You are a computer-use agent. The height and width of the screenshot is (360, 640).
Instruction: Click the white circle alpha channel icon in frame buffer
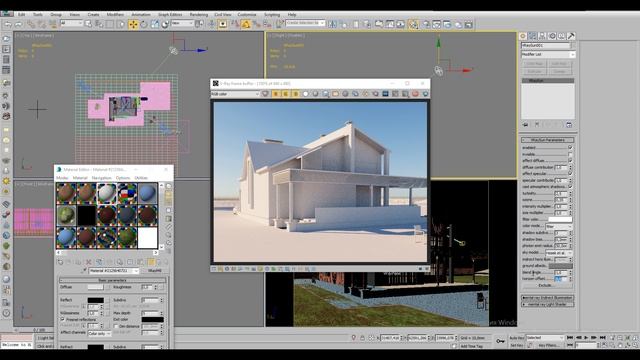click(x=305, y=94)
